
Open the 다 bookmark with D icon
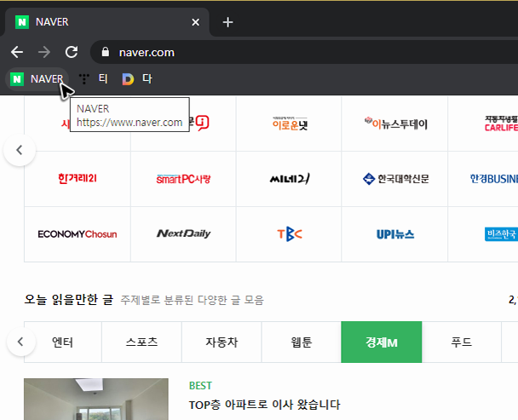[x=137, y=79]
